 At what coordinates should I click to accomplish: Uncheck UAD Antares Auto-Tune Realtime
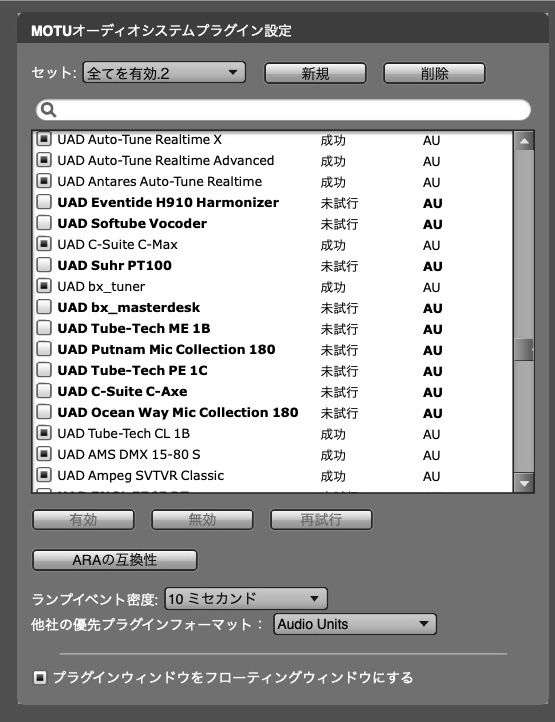(x=44, y=181)
